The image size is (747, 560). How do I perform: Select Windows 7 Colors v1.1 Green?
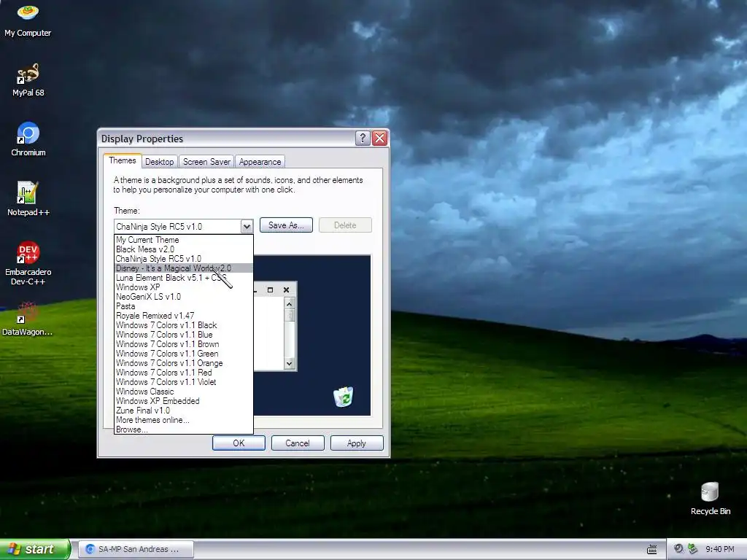click(x=184, y=354)
